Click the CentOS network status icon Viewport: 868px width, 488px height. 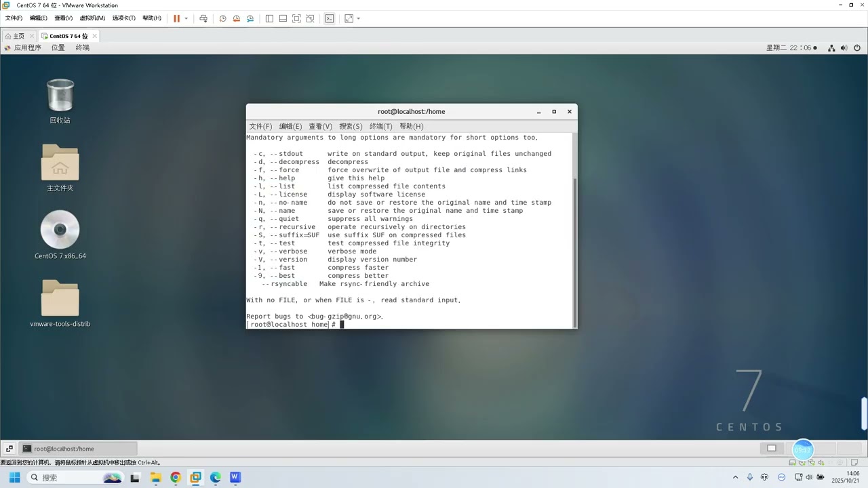tap(831, 48)
